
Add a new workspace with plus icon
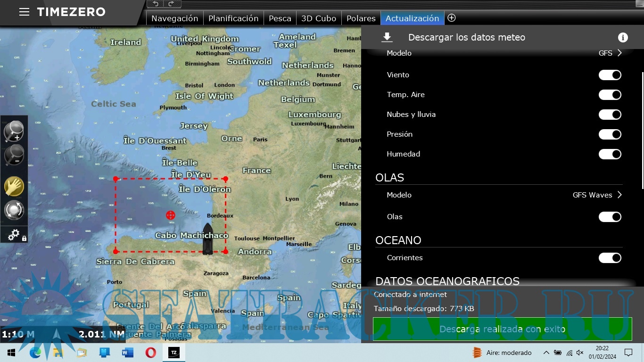pos(451,18)
